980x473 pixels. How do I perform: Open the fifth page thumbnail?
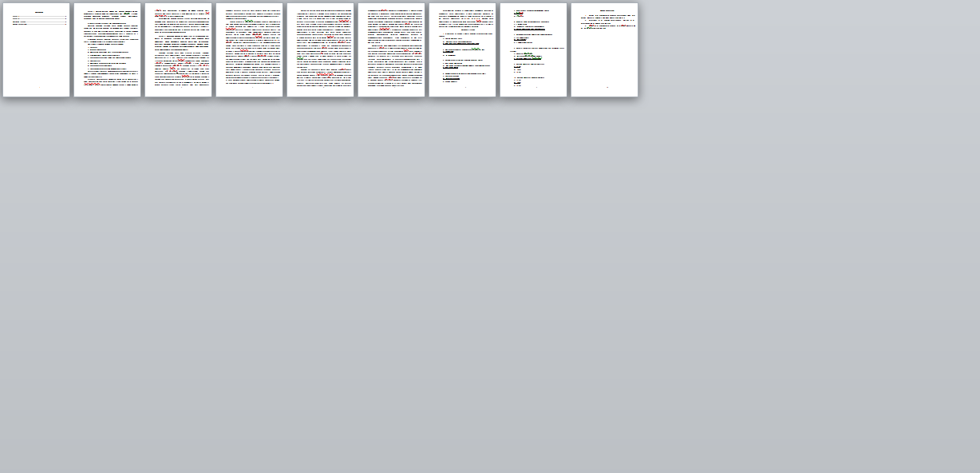tap(320, 49)
